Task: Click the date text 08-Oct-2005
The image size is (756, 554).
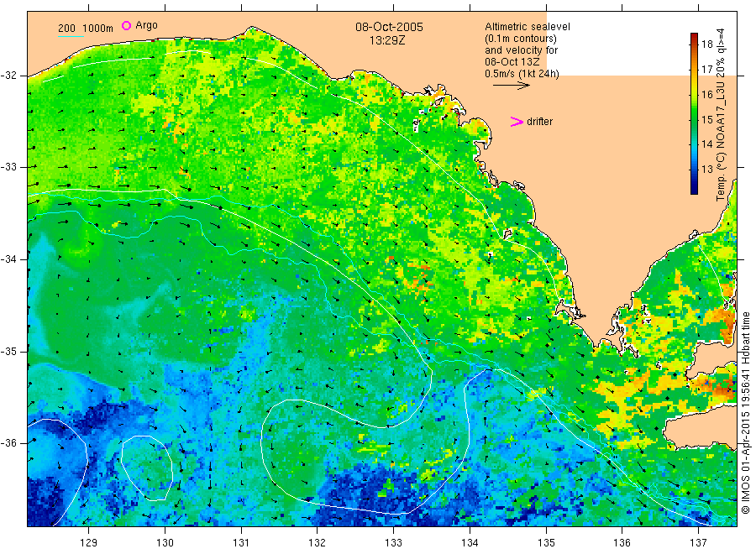Action: [x=389, y=27]
